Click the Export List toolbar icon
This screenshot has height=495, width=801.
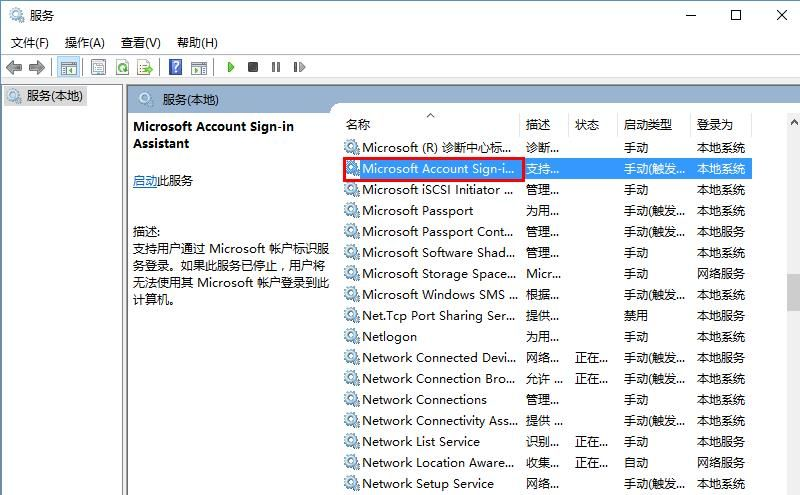coord(145,67)
